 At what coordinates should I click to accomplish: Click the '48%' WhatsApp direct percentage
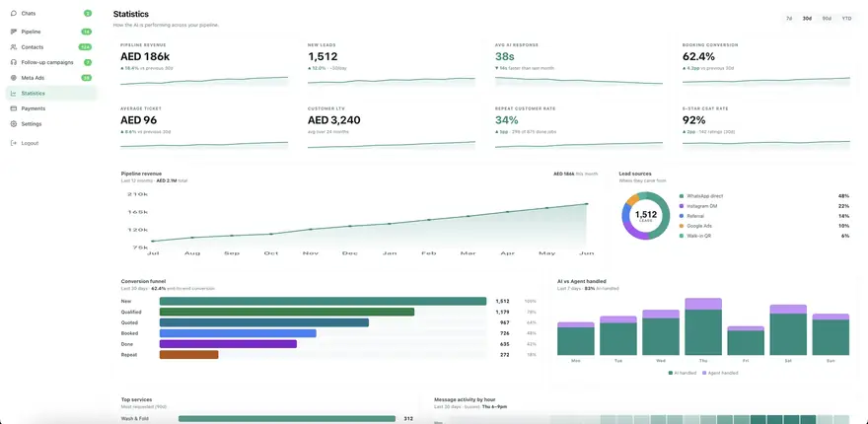coord(843,196)
